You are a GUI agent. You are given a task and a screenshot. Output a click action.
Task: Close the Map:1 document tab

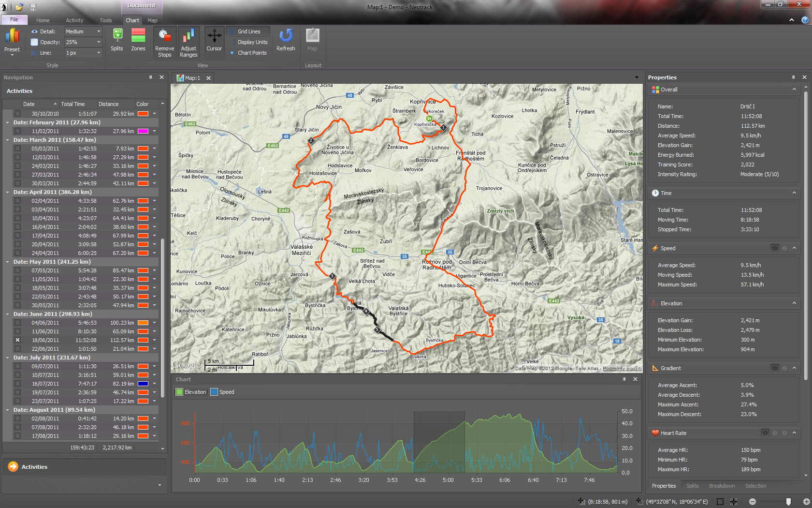tap(208, 78)
